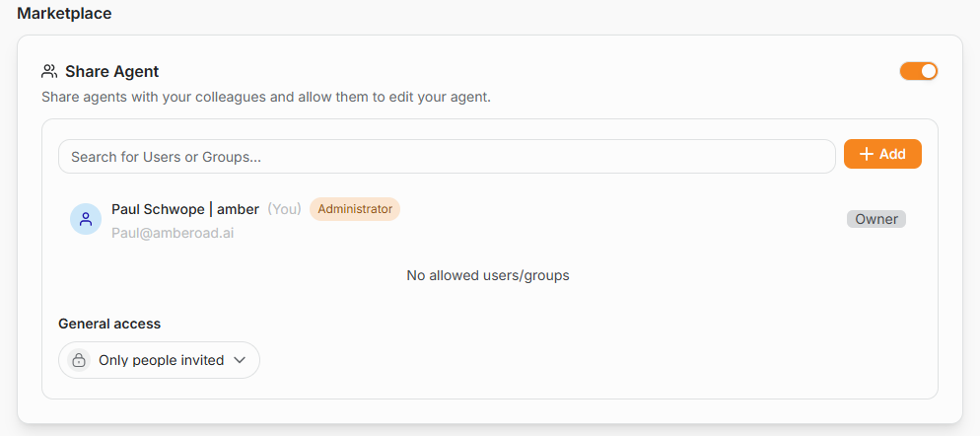Click the gray Owner badge
This screenshot has width=980, height=436.
point(876,219)
